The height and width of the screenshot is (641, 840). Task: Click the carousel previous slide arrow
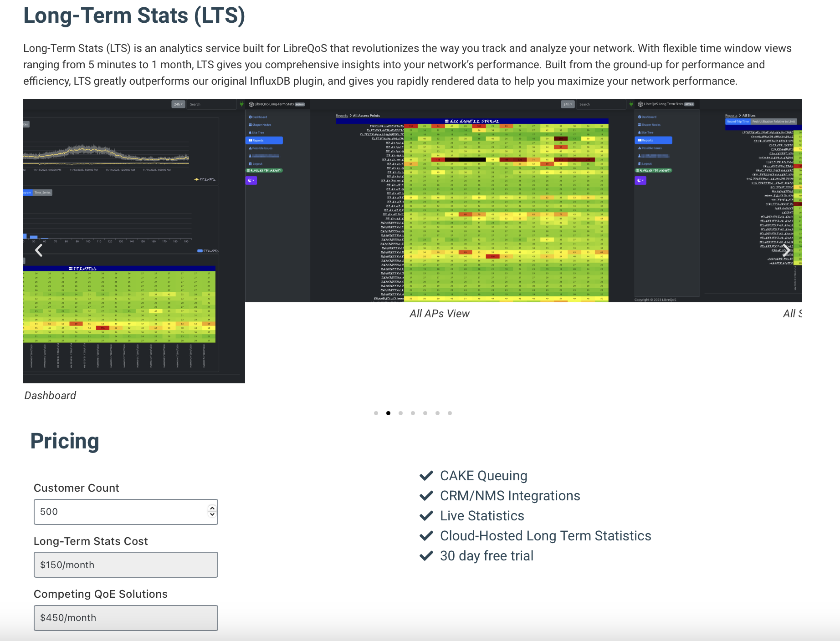coord(39,250)
